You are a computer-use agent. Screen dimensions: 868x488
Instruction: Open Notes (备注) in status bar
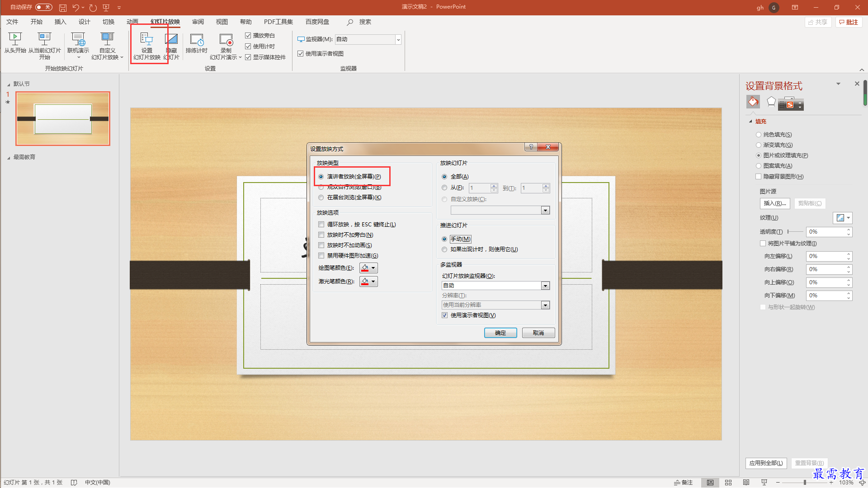point(683,483)
